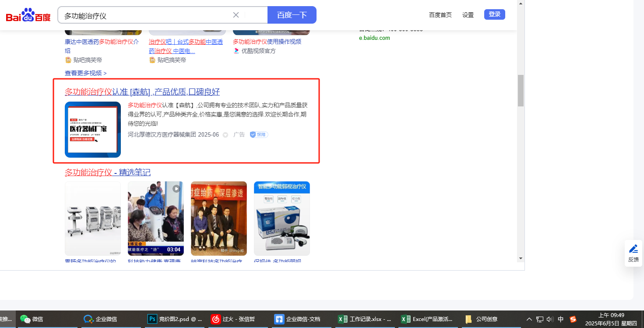Image resolution: width=644 pixels, height=328 pixels.
Task: Click 贴吧搞笑帝 icon under the second video
Action: [152, 60]
